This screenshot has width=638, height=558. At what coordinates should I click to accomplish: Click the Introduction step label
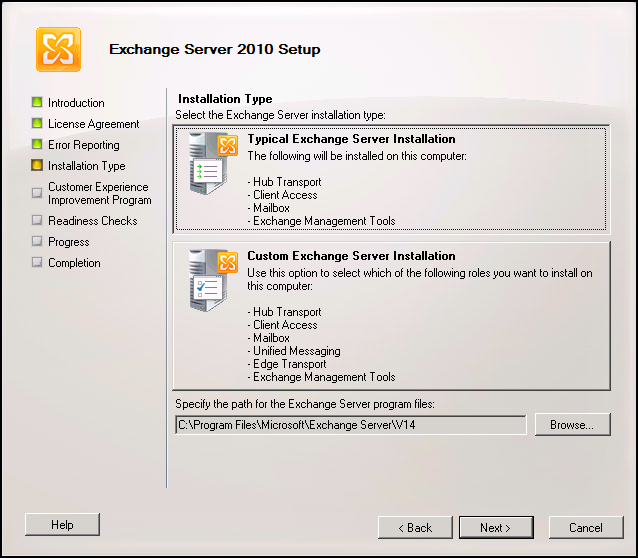click(x=76, y=103)
